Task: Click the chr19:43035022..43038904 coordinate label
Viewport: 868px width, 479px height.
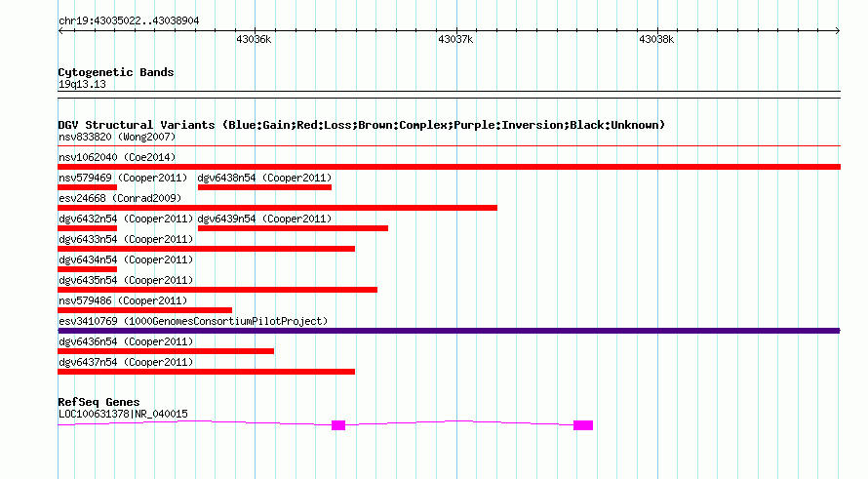Action: pyautogui.click(x=129, y=21)
